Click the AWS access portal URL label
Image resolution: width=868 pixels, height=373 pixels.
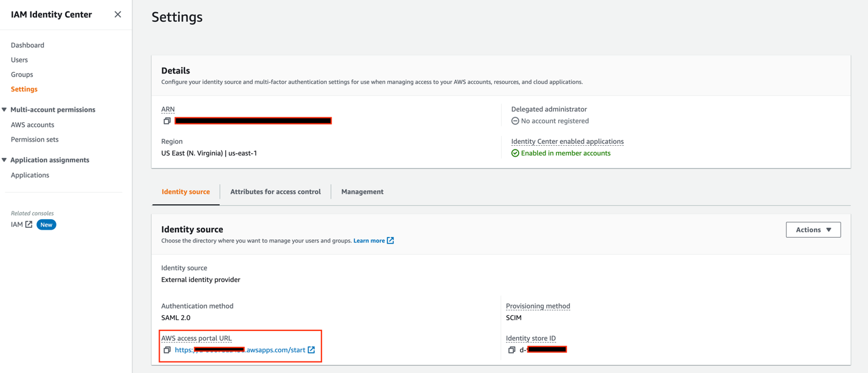coord(196,338)
